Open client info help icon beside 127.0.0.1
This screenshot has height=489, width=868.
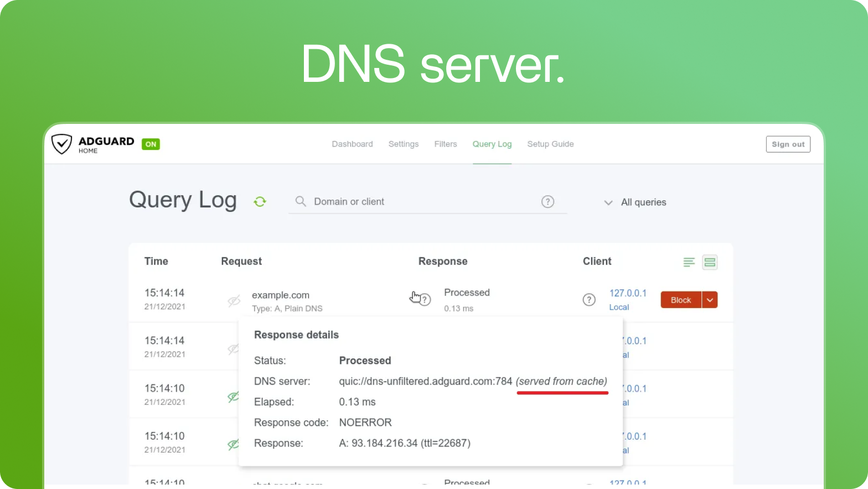(589, 300)
